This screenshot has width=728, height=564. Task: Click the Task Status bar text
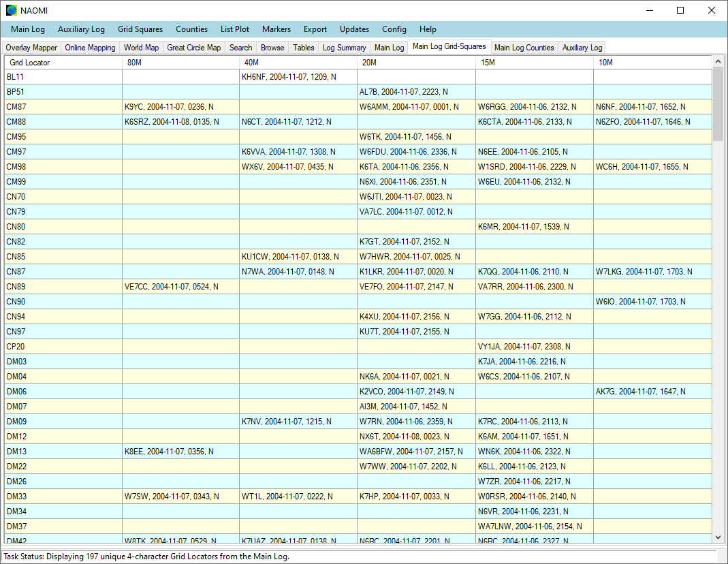tap(146, 556)
